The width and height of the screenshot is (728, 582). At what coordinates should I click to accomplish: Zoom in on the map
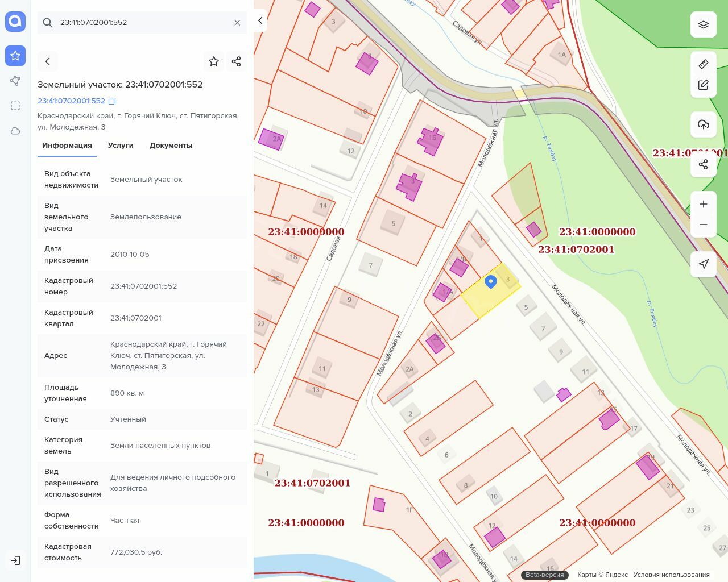pyautogui.click(x=703, y=204)
